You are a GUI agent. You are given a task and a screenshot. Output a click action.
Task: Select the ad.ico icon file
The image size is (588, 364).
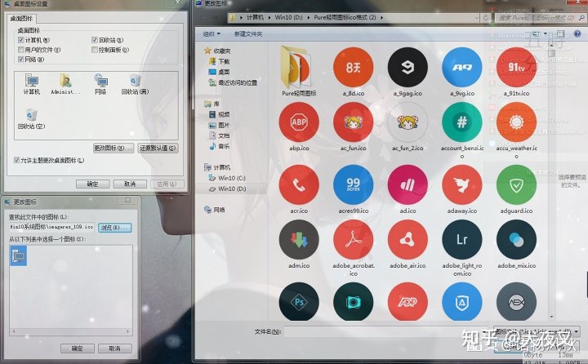408,184
